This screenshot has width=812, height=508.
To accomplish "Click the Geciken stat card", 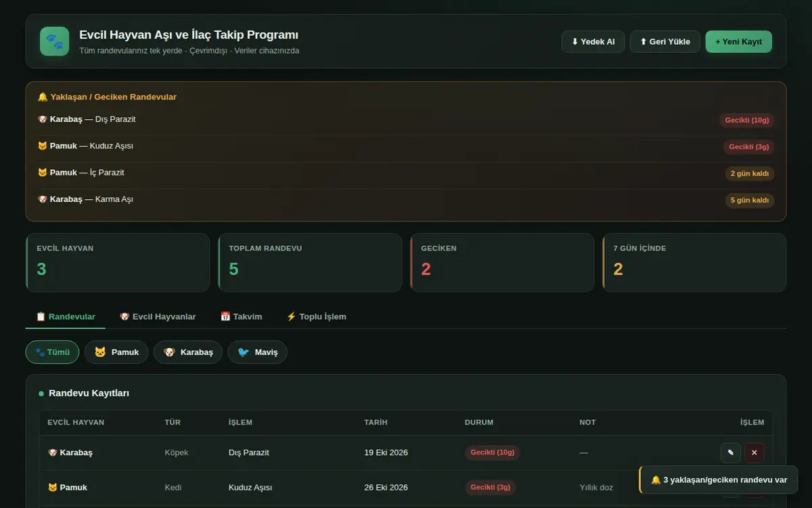I will (502, 263).
